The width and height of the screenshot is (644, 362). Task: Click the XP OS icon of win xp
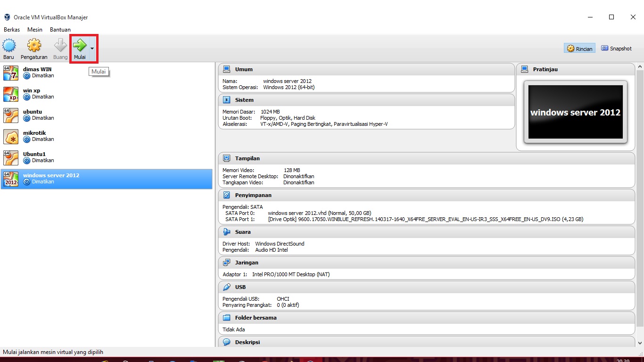click(x=11, y=94)
